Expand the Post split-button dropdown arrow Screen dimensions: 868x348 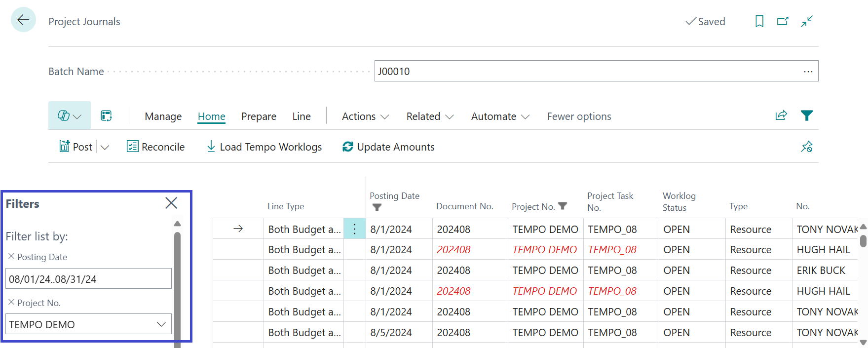coord(105,147)
